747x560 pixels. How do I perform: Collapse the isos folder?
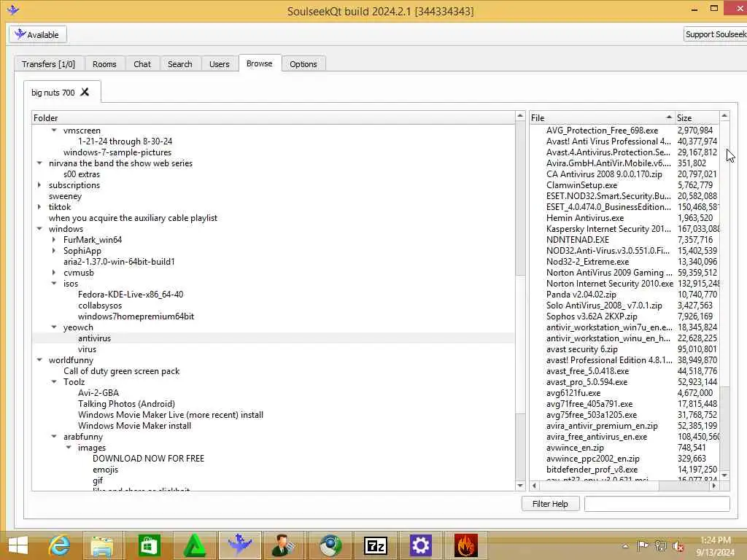tap(54, 284)
